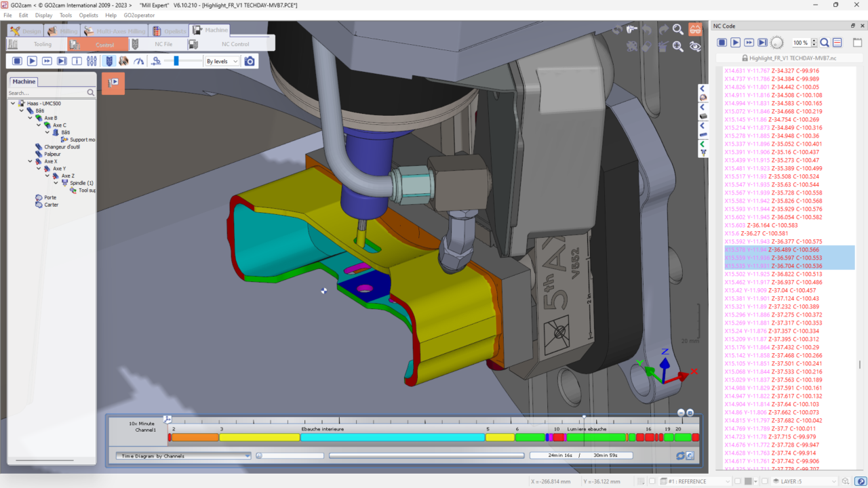
Task: Click the camera snapshot icon in toolbar
Action: coord(250,60)
